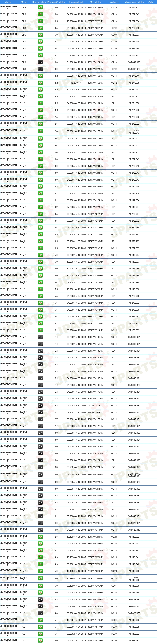Click the Oznaczenie silnika column header
The height and width of the screenshot is (644, 157).
pos(134,2)
